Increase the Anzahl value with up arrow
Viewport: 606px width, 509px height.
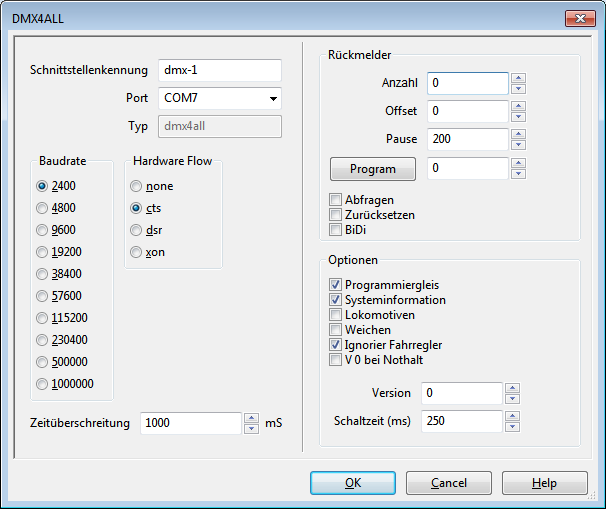click(x=518, y=77)
